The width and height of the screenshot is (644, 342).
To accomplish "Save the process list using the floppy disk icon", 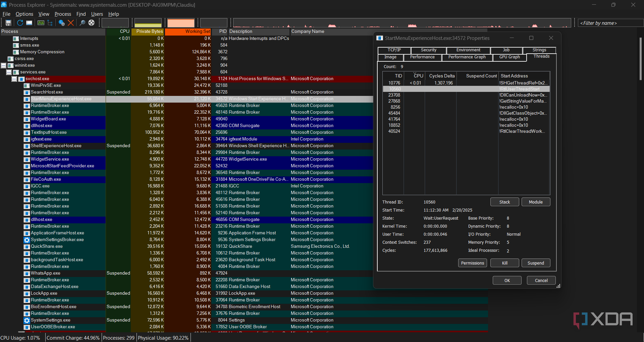I will click(8, 22).
